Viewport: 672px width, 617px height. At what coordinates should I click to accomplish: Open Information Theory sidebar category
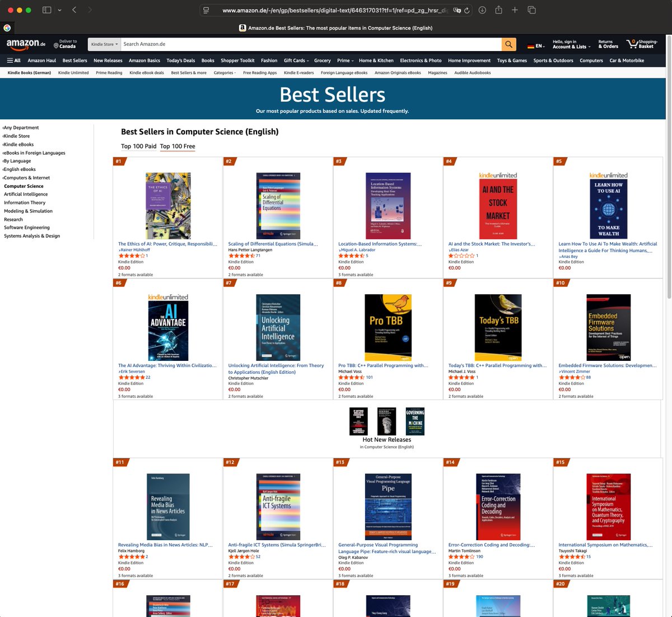25,203
